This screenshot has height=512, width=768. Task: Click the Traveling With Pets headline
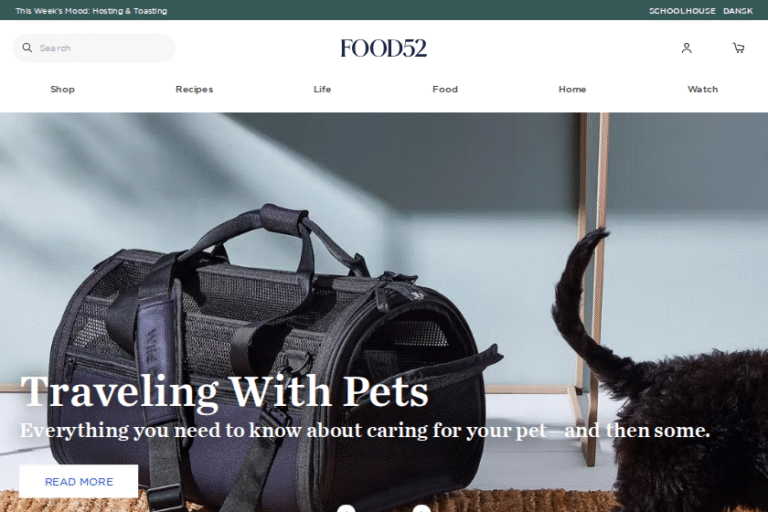(225, 391)
